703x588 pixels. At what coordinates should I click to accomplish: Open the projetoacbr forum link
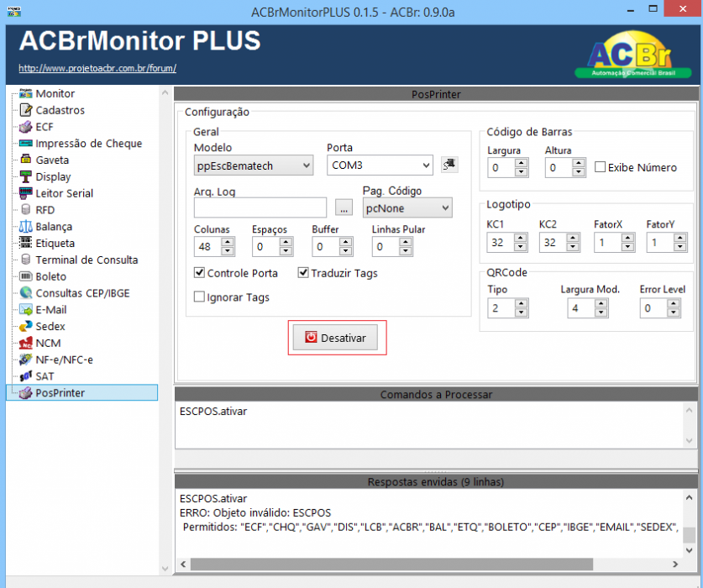pyautogui.click(x=97, y=68)
